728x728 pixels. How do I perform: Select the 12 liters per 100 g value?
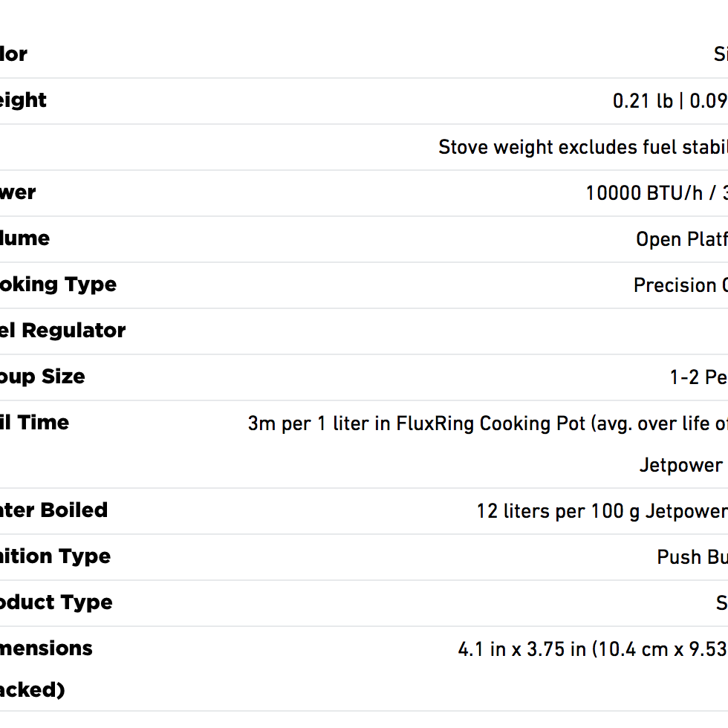(601, 511)
